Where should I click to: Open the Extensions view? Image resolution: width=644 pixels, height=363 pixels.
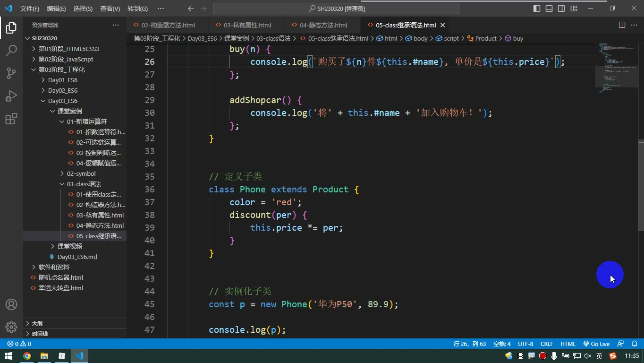point(11,119)
